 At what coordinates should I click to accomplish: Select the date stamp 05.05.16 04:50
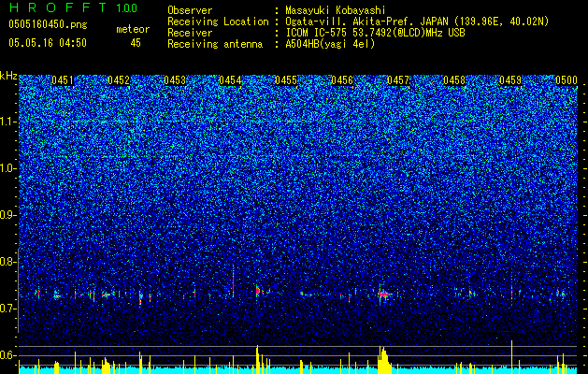(48, 43)
